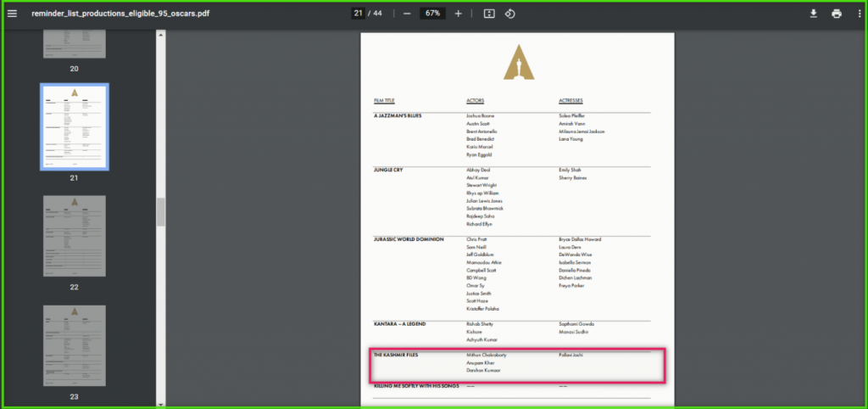Click actor name Darshan Kumaar
The image size is (868, 409).
pos(483,370)
